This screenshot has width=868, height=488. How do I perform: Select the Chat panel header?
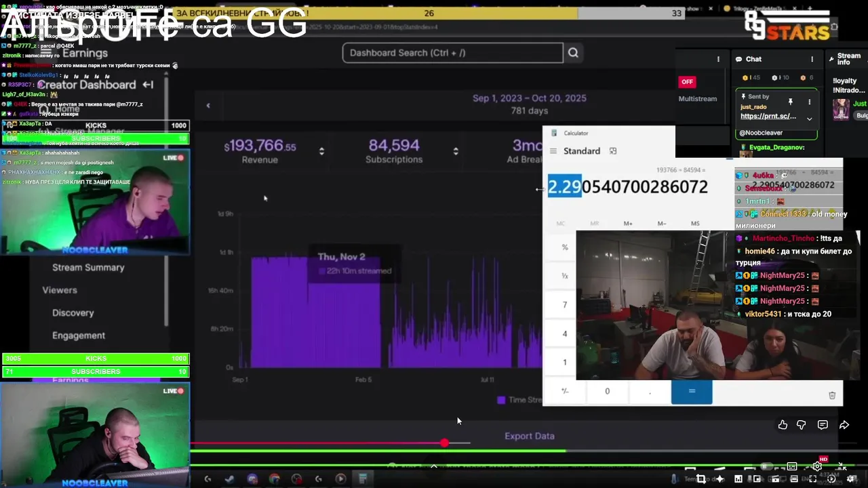(754, 59)
